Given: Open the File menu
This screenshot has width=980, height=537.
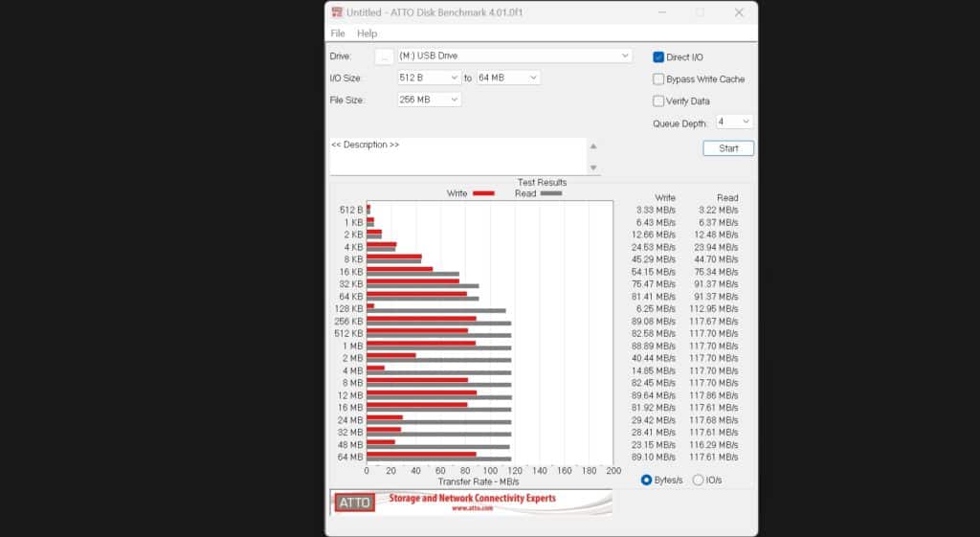Looking at the screenshot, I should pos(338,34).
